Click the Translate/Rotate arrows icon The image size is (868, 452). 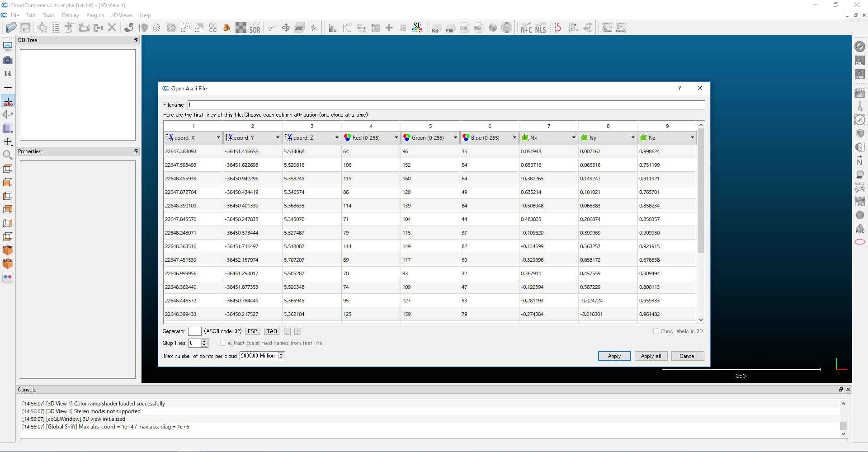point(286,28)
